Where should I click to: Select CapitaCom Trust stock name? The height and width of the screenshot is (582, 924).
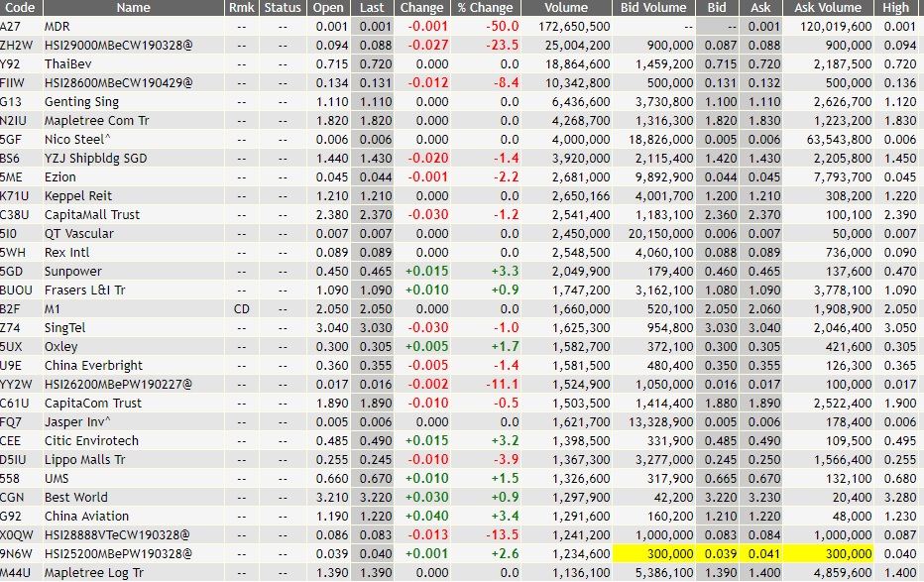pos(93,404)
